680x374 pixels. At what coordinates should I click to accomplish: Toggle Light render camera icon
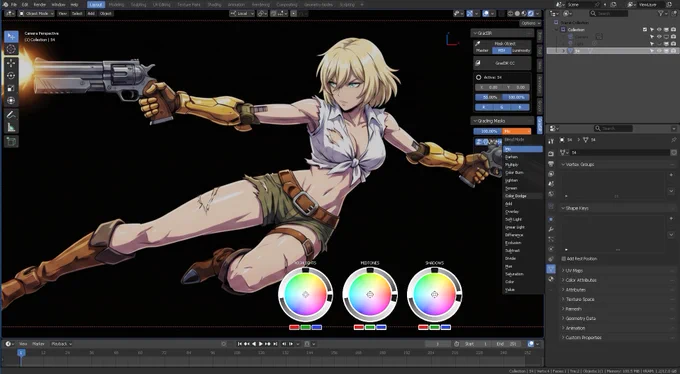(x=673, y=44)
